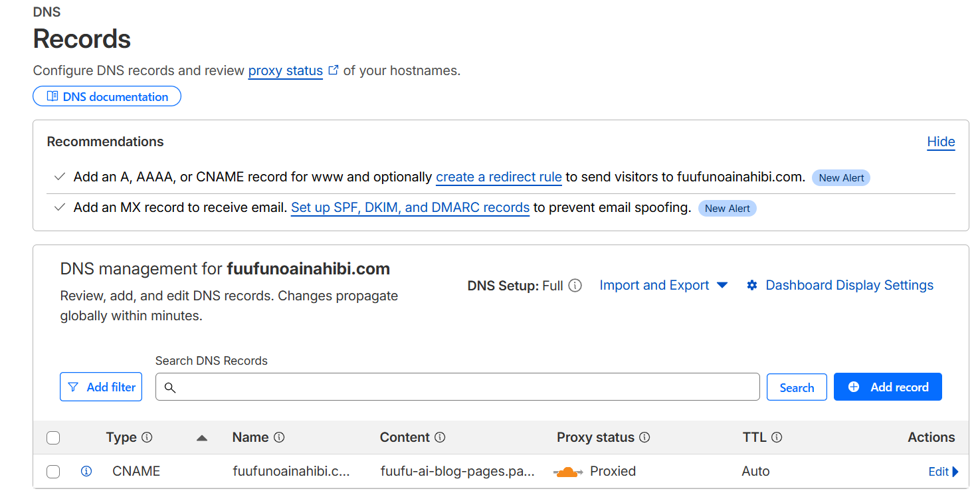Click the fuufunoainahibi.c... name cell
This screenshot has height=493, width=980.
(x=291, y=471)
